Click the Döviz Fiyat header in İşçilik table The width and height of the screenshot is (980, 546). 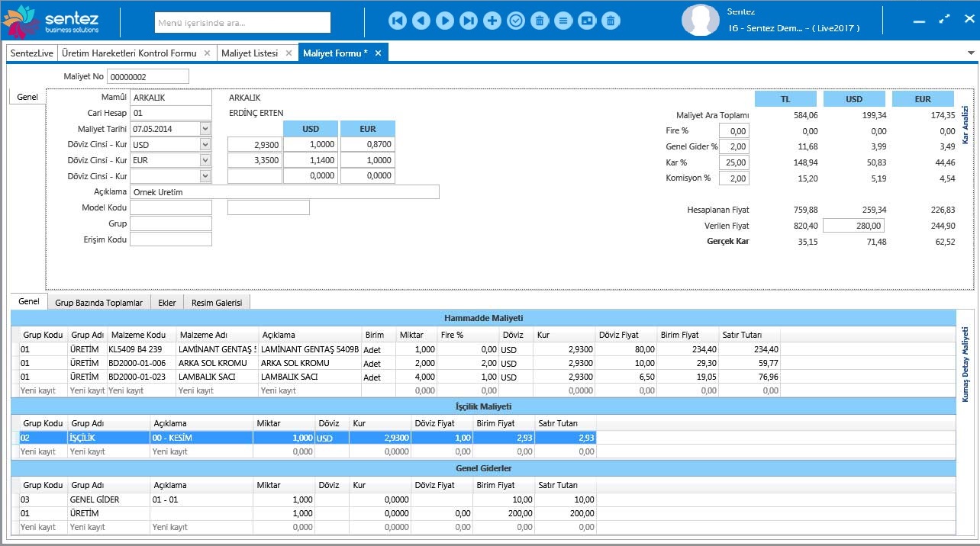(x=441, y=423)
